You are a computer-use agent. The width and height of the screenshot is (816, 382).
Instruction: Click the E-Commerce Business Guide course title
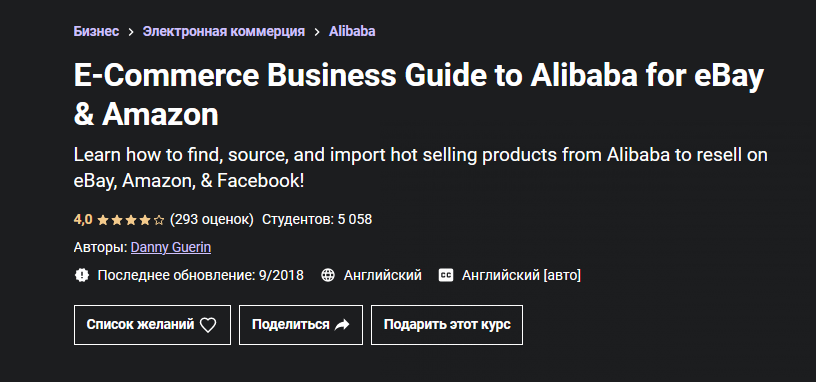click(418, 95)
